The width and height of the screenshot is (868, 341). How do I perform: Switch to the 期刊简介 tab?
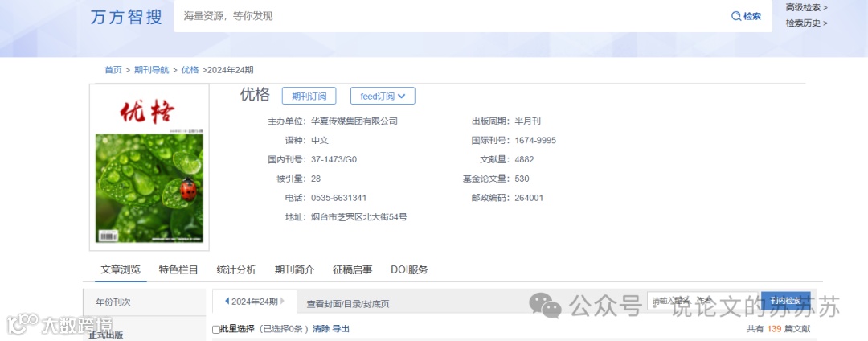pyautogui.click(x=294, y=269)
